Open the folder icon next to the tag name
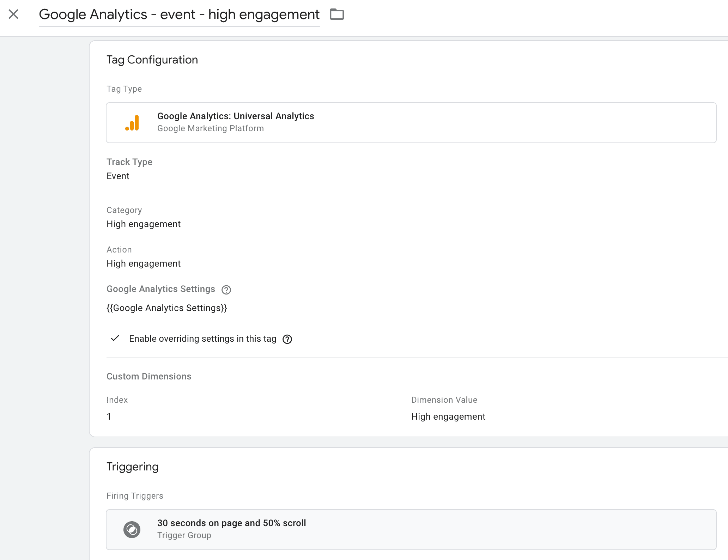This screenshot has width=728, height=560. coord(337,14)
